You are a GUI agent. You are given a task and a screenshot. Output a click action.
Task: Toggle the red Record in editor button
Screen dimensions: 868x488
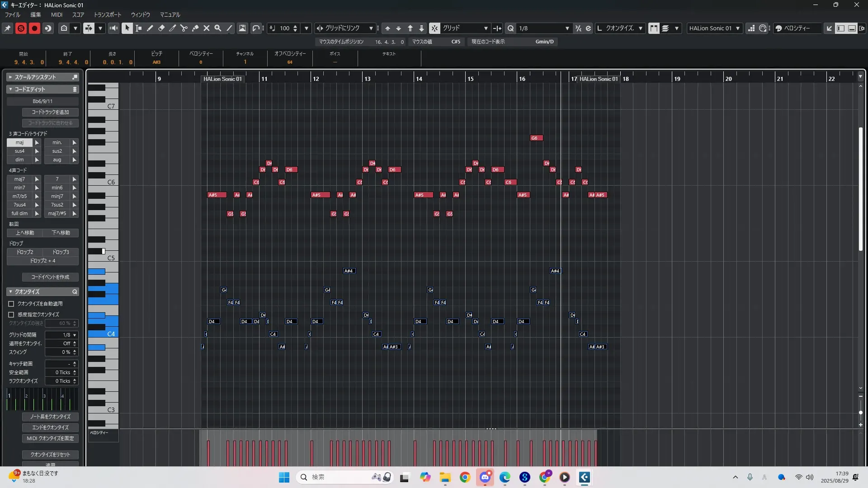pos(34,28)
